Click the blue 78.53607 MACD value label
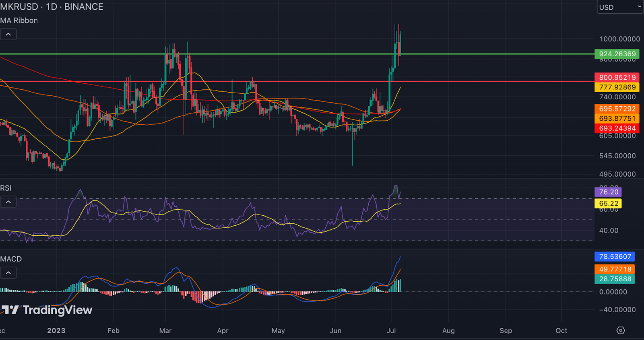The height and width of the screenshot is (340, 644). tap(615, 256)
